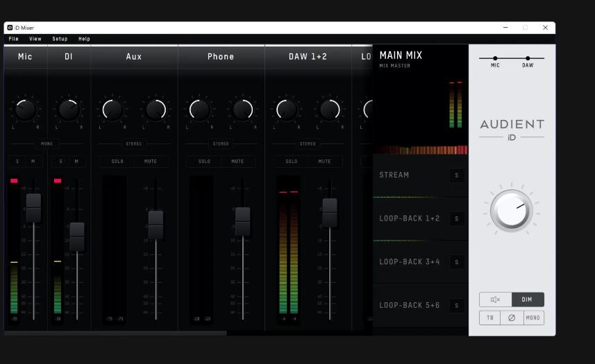Viewport: 595px width, 364px height.
Task: Open the View menu
Action: click(35, 39)
